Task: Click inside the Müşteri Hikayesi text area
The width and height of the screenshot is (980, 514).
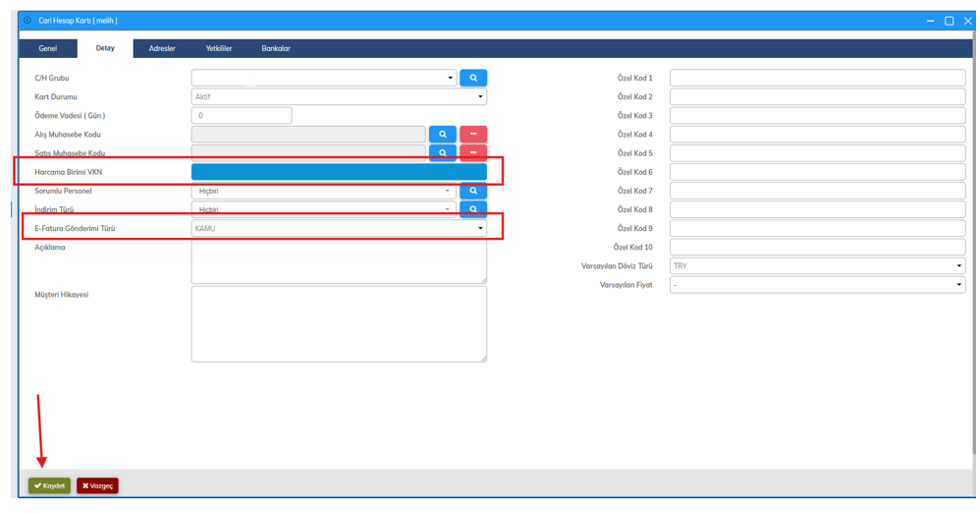Action: [339, 323]
